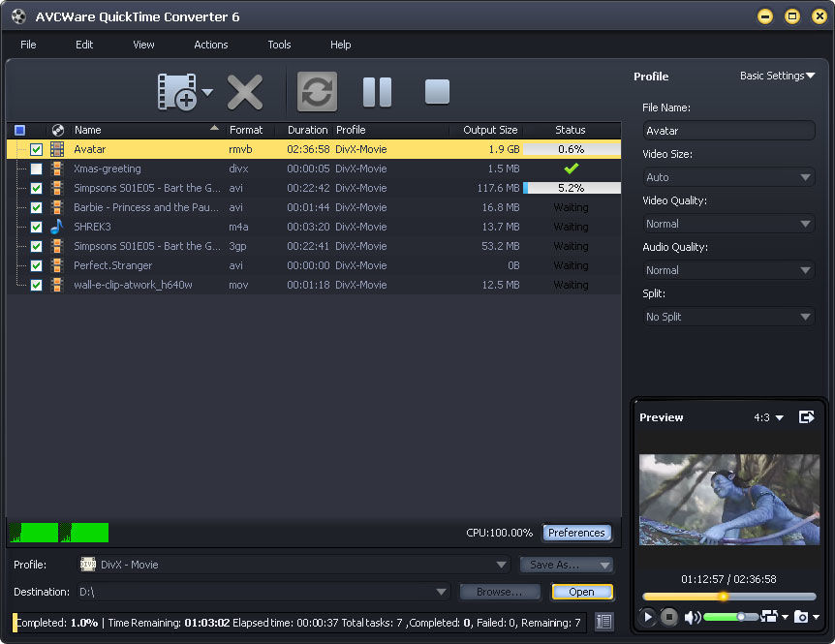The image size is (835, 644).
Task: Pop out the Preview panel icon
Action: [x=806, y=416]
